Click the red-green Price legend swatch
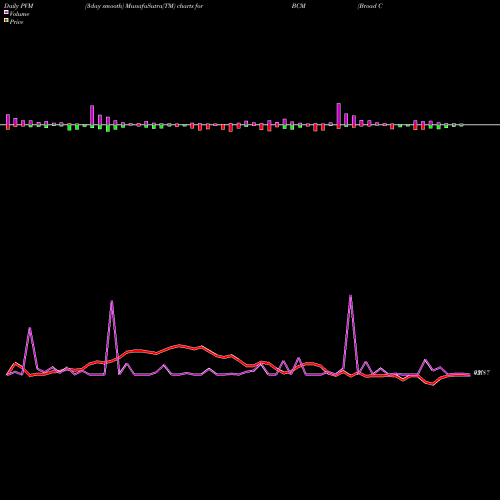Image resolution: width=500 pixels, height=500 pixels. coord(6,21)
